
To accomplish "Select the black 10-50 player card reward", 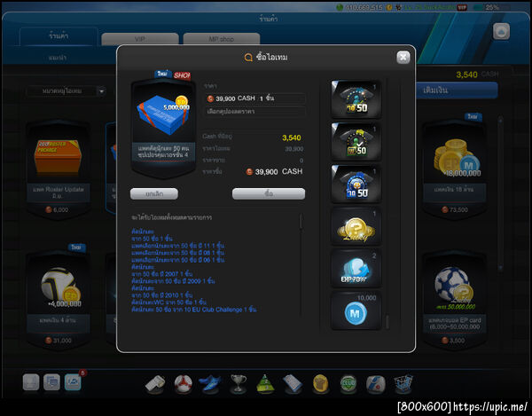I will coord(356,99).
